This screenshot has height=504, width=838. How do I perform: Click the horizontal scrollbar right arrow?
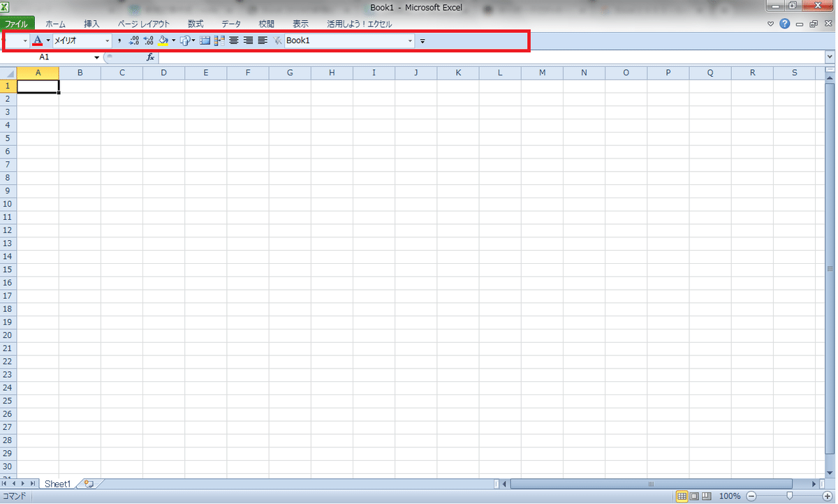coord(813,483)
